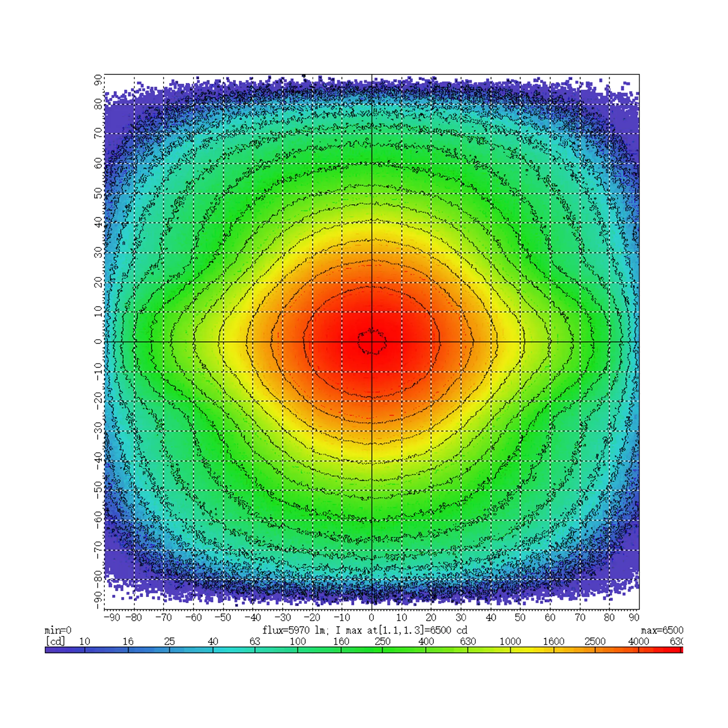Click the '4000' label on the color scale
728x728 pixels.
638,641
